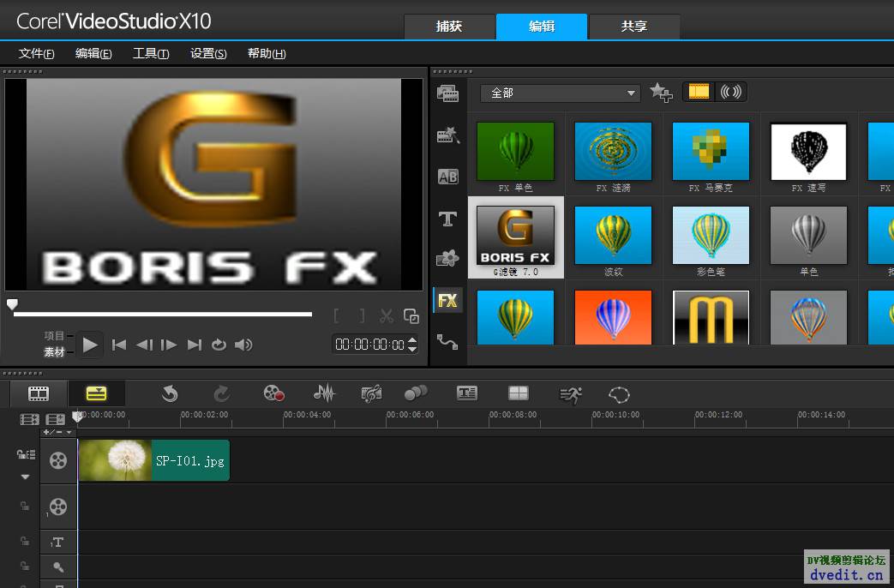Screen dimensions: 894x588
Task: Select the Title (T) library icon
Action: 447,219
